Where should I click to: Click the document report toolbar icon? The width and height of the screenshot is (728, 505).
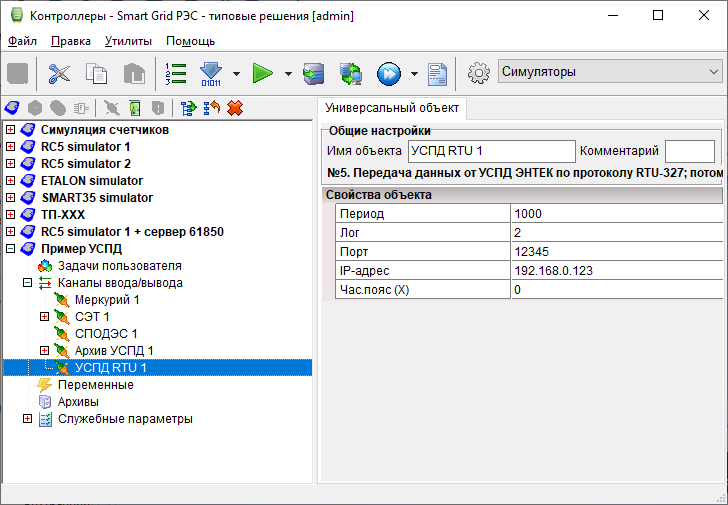pos(437,73)
